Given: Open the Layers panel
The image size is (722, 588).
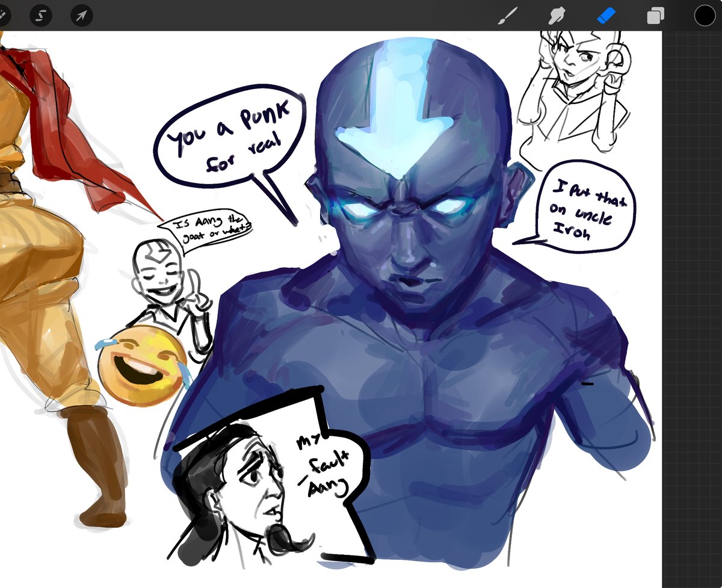Looking at the screenshot, I should [655, 16].
